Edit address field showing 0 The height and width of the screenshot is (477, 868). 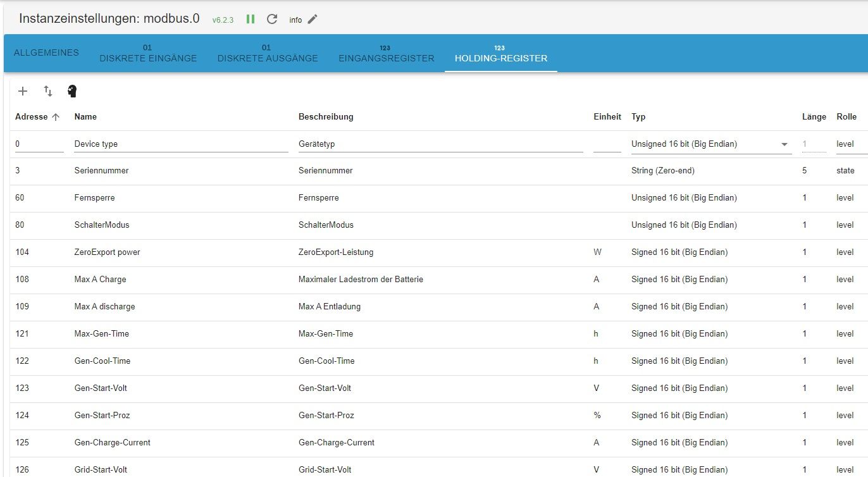pos(39,144)
